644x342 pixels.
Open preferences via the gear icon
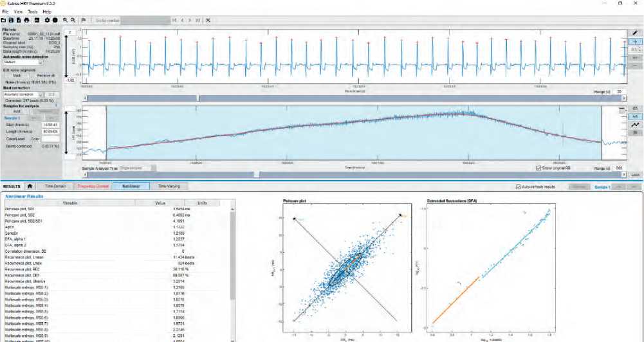[47, 20]
